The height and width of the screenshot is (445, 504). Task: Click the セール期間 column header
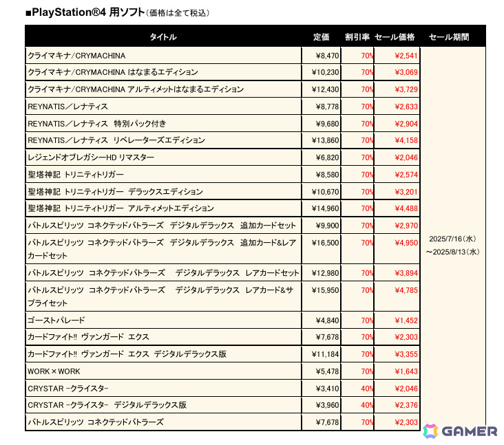[449, 37]
